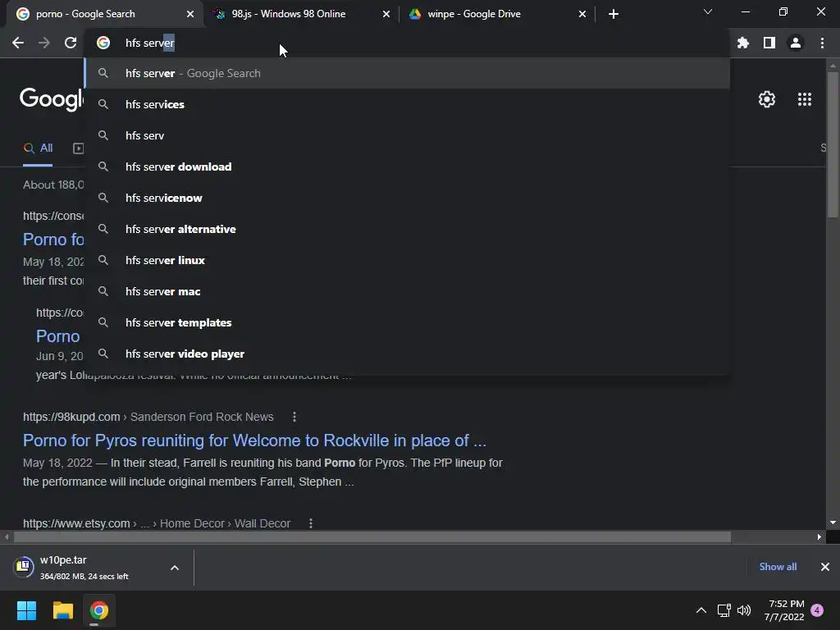Go back with the browser back arrow
Viewport: 840px width, 630px height.
click(18, 43)
